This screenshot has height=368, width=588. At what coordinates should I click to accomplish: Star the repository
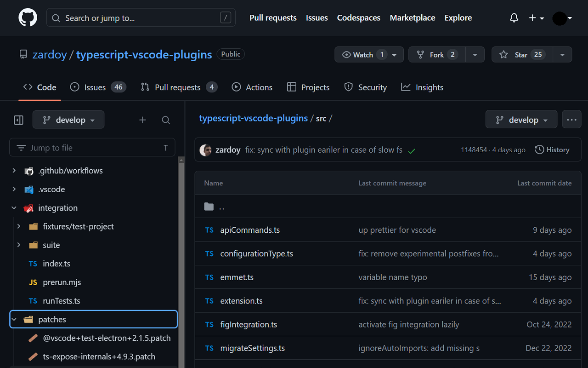point(522,54)
